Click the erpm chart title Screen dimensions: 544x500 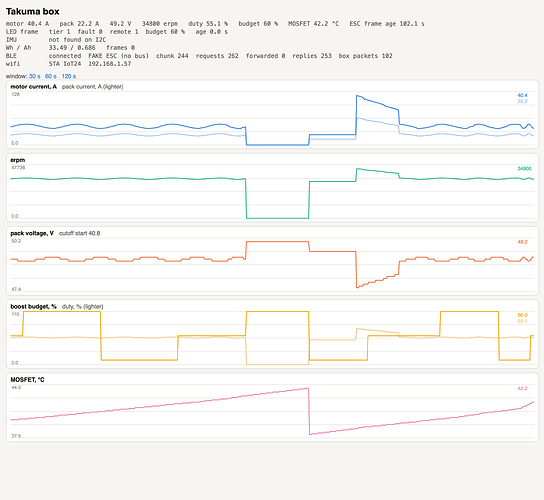(x=18, y=160)
